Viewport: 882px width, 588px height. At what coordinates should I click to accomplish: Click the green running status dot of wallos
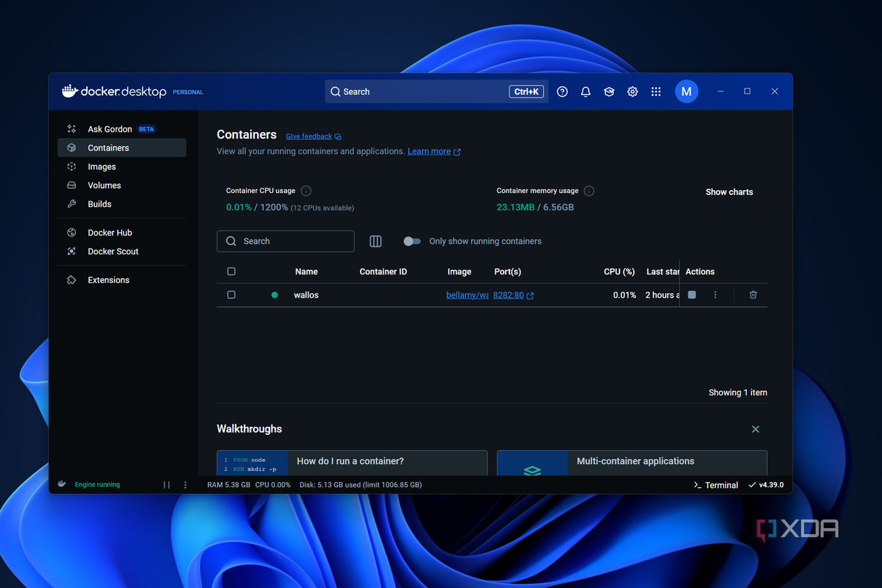pyautogui.click(x=274, y=295)
